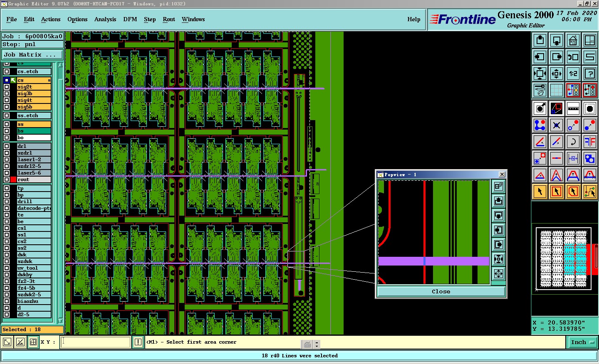Select the datecode-pte layer row
599x364 pixels.
34,208
